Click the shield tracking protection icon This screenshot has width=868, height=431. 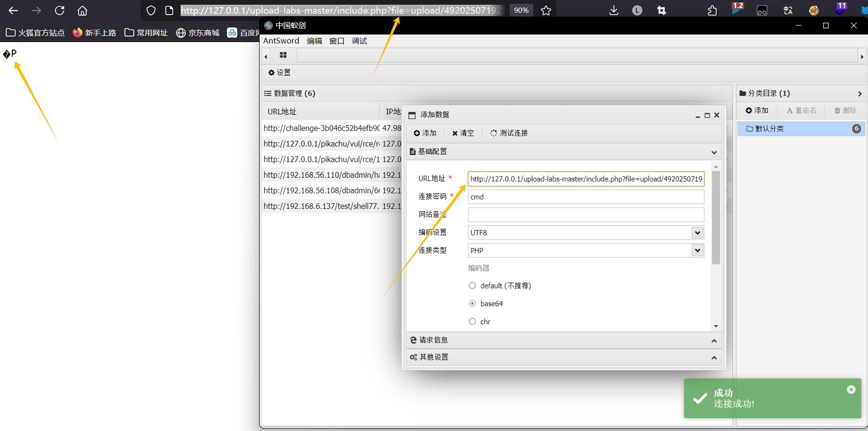(151, 10)
